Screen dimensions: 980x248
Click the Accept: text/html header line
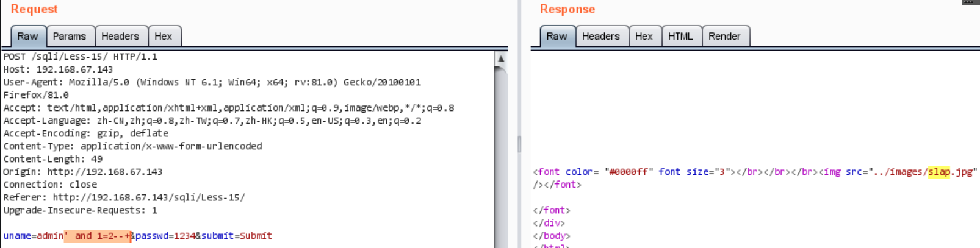tap(229, 108)
